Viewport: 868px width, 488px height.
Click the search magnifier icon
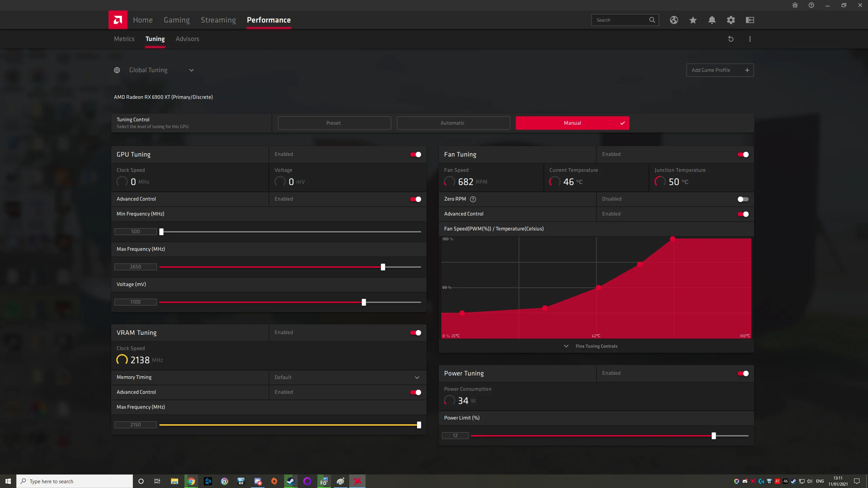(x=652, y=20)
